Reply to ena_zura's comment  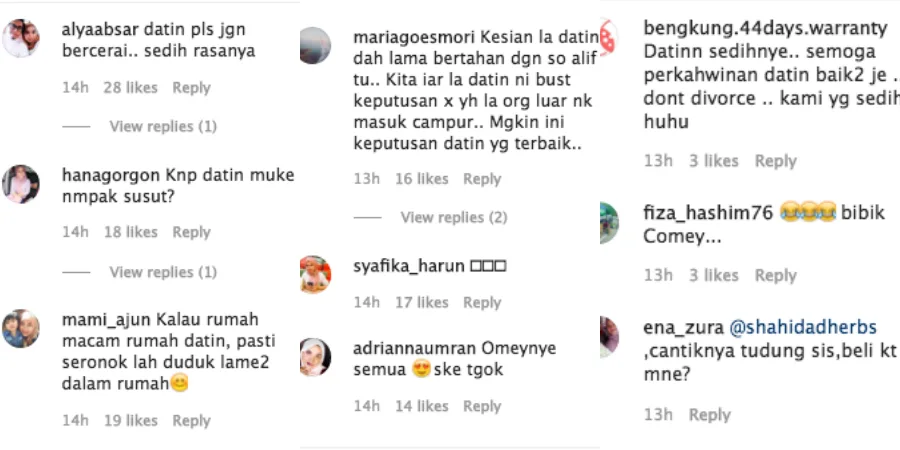(710, 415)
